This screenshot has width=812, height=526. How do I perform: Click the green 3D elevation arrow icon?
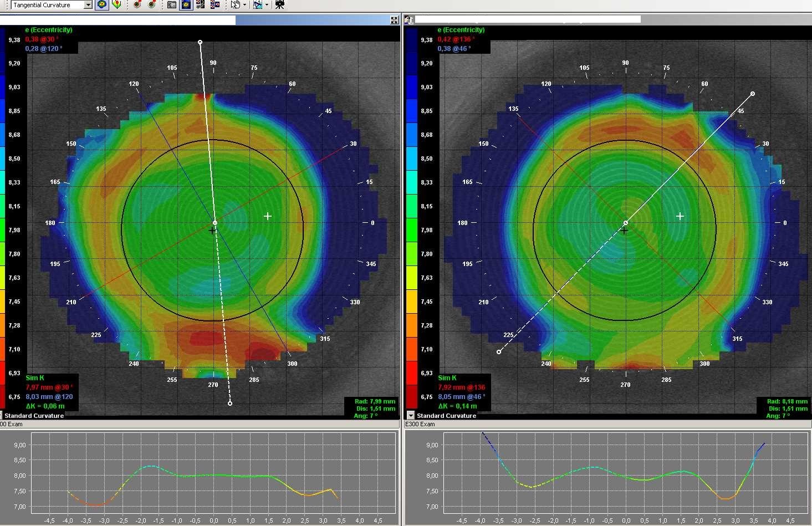[x=116, y=4]
